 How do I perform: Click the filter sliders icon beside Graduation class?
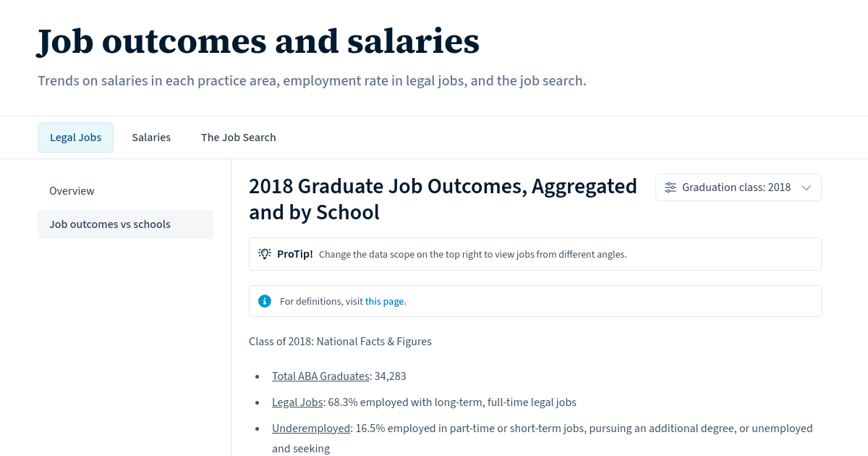click(670, 187)
